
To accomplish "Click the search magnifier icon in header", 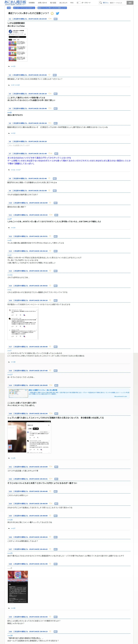I will tap(101, 3).
